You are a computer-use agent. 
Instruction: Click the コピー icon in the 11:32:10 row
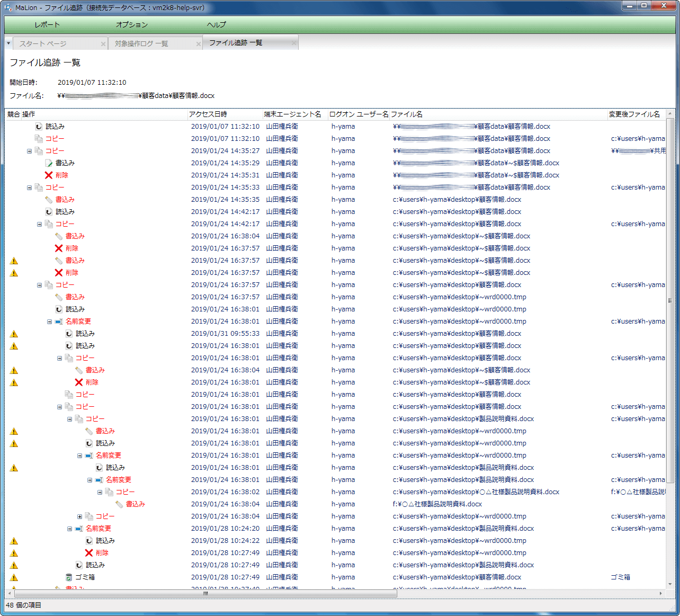pyautogui.click(x=39, y=139)
